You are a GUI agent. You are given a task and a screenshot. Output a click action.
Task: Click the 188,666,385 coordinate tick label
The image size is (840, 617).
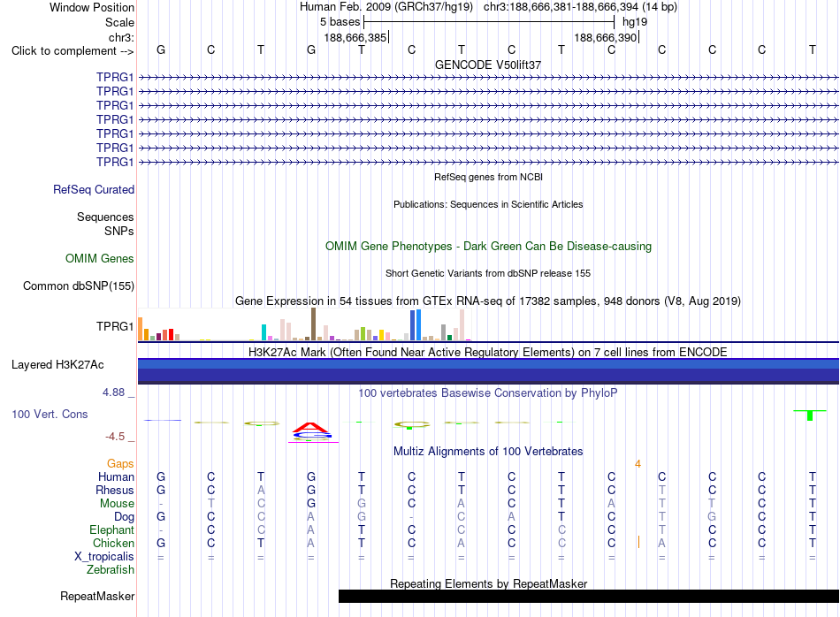[x=355, y=37]
